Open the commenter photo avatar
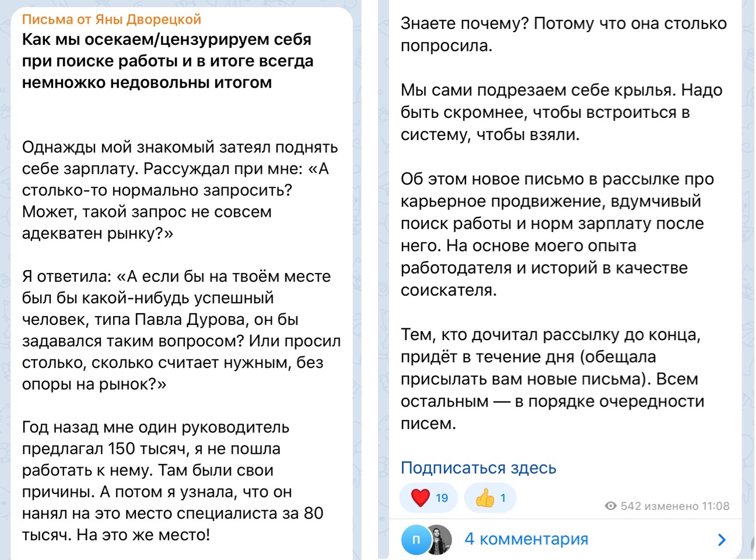The width and height of the screenshot is (756, 560). [439, 540]
